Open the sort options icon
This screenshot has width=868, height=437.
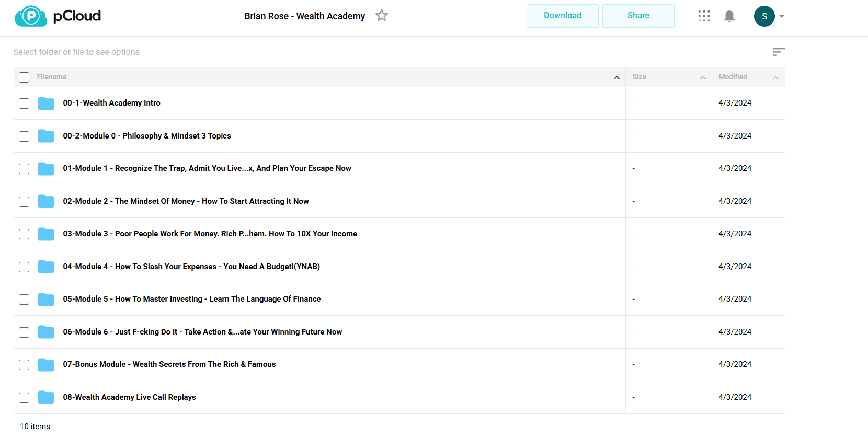[779, 52]
